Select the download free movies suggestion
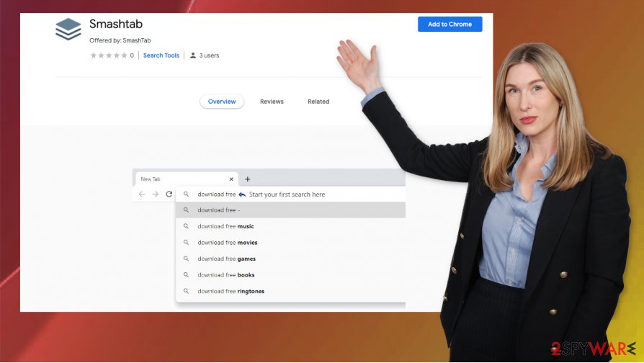 (x=291, y=242)
